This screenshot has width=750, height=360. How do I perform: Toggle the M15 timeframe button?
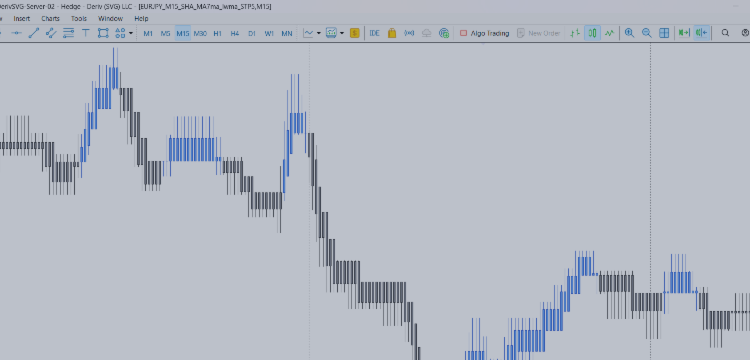click(183, 33)
